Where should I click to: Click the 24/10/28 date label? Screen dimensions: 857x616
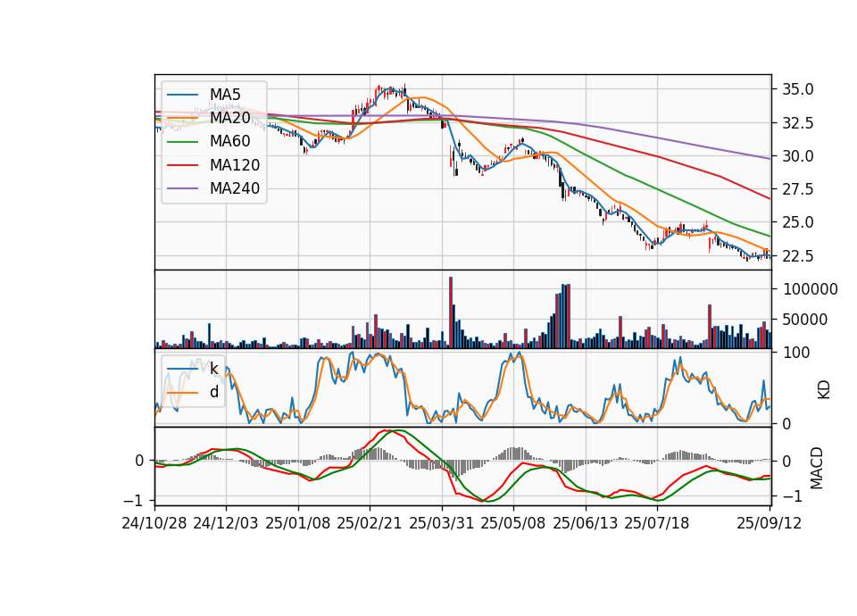(154, 523)
